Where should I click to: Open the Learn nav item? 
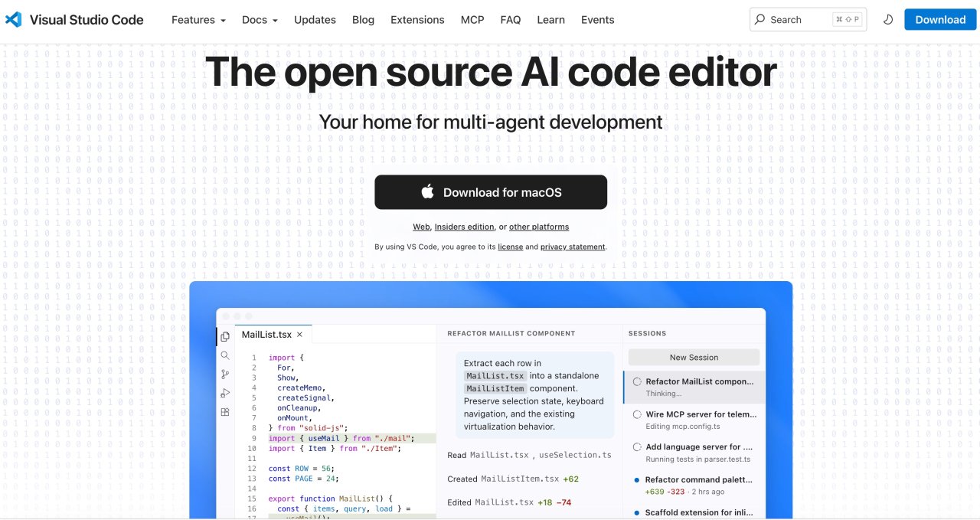(x=550, y=20)
